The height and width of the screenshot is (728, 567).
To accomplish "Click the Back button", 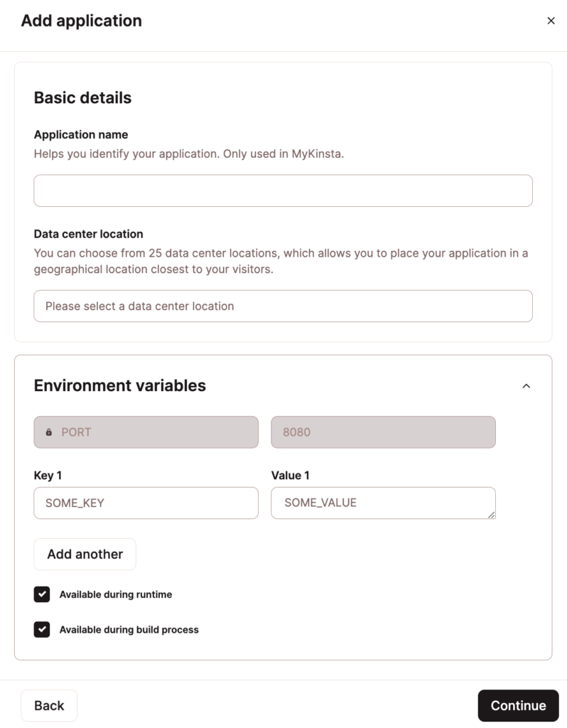I will coord(48,705).
